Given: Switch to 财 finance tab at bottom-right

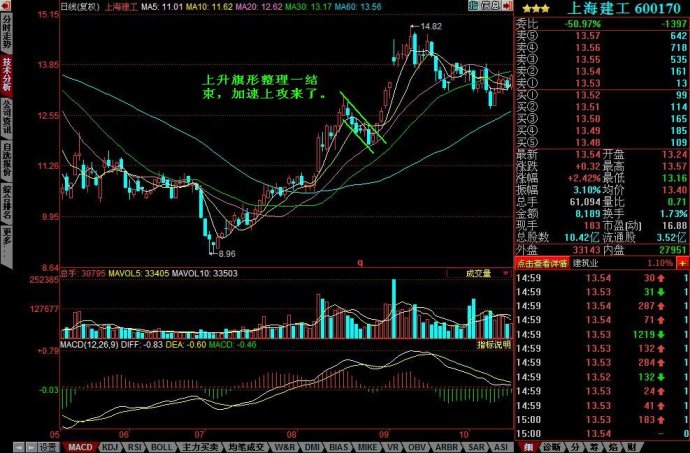Looking at the screenshot, I should pyautogui.click(x=631, y=448).
